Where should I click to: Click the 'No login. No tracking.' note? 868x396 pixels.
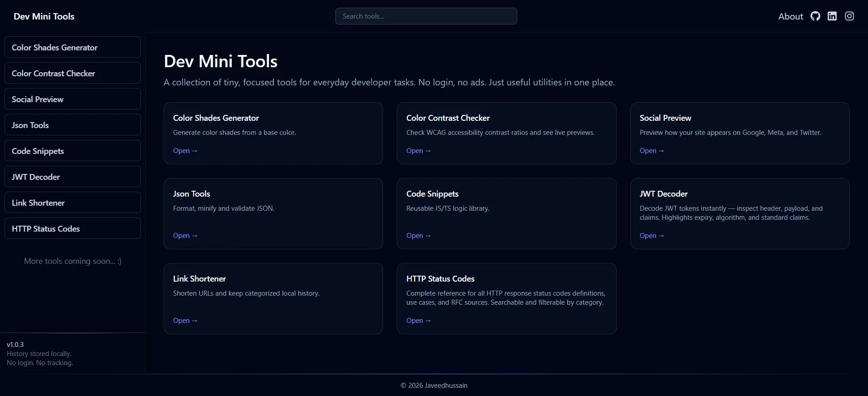(x=40, y=363)
